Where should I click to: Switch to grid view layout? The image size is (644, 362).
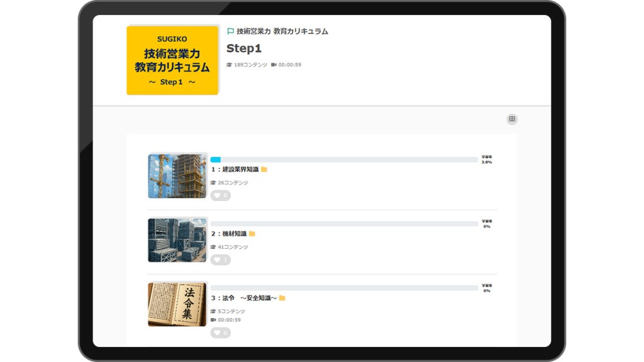(512, 119)
